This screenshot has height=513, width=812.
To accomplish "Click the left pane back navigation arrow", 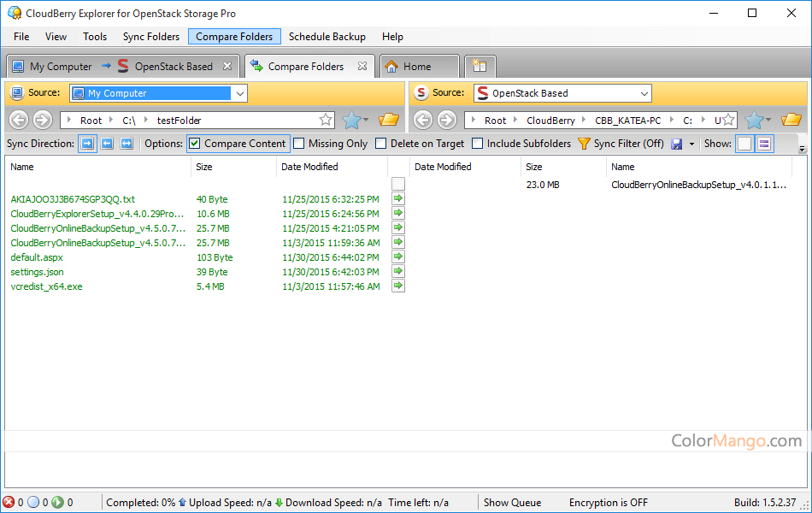I will pyautogui.click(x=19, y=121).
